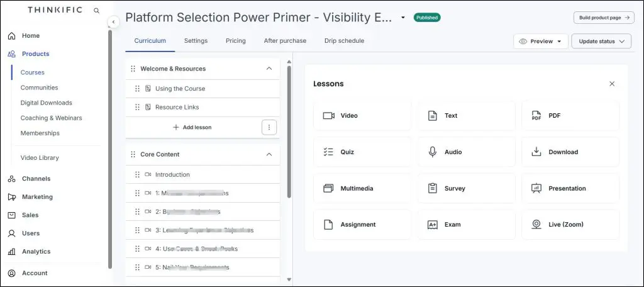Viewport: 644px width, 287px height.
Task: Open the Update status dropdown
Action: 601,42
